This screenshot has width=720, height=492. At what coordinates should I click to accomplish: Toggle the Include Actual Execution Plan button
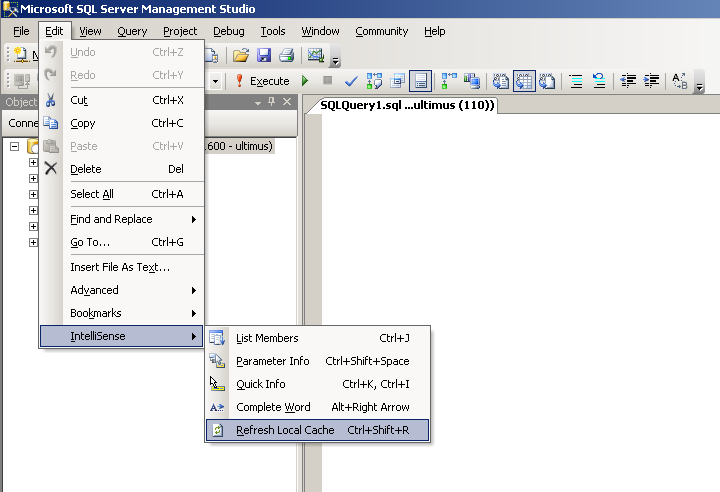click(x=447, y=81)
